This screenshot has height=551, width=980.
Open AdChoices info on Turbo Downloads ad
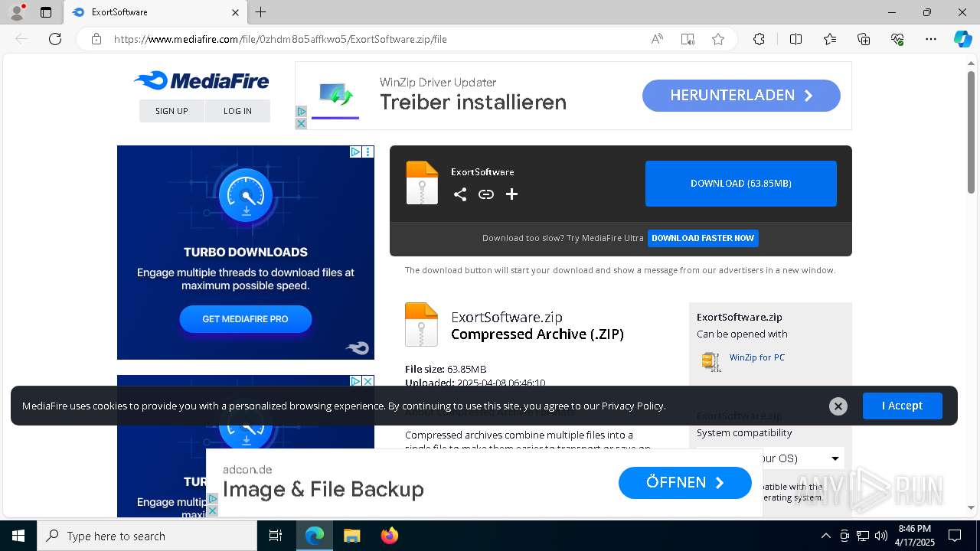tap(355, 152)
